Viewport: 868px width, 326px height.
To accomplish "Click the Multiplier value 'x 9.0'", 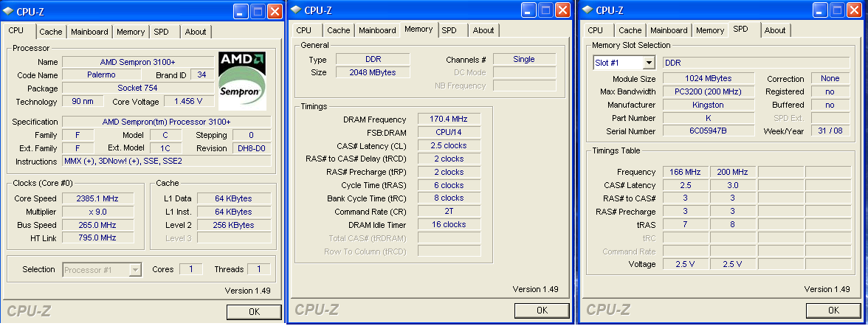I will (97, 212).
